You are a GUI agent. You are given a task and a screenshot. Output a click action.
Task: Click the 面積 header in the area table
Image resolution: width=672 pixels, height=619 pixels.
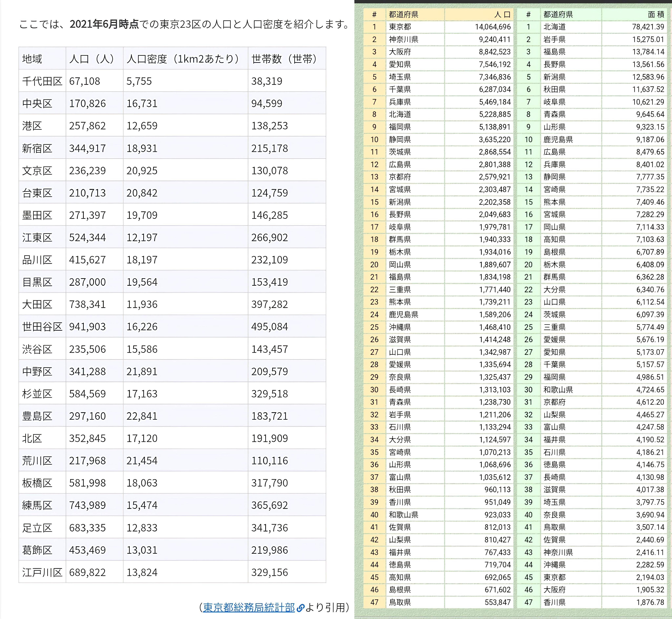(656, 14)
